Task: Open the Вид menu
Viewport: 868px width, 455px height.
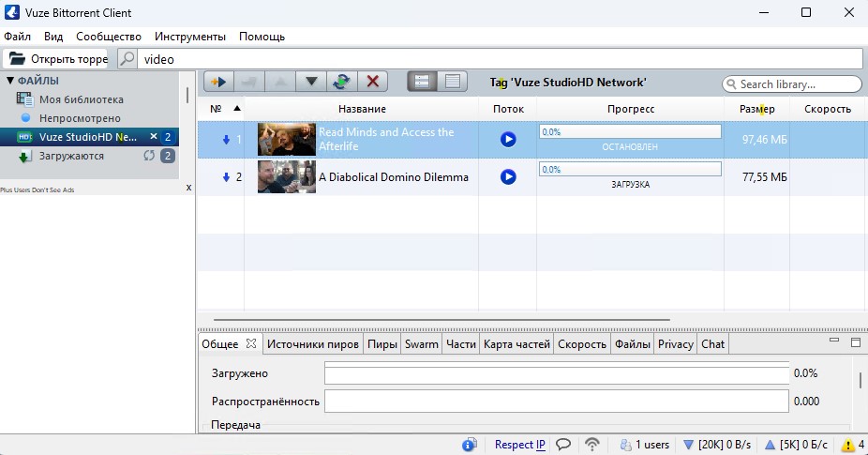Action: [53, 37]
